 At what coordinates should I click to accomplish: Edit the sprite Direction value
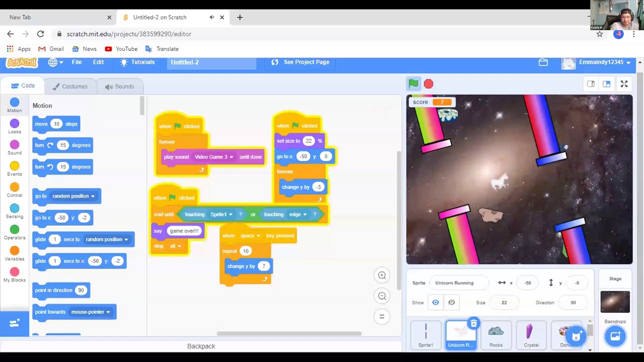point(573,303)
